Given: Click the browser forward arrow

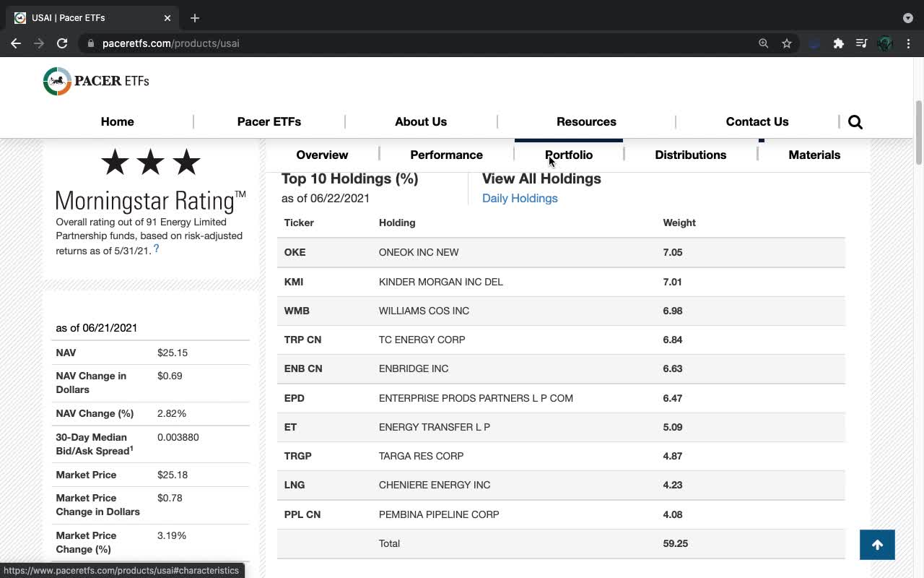Looking at the screenshot, I should click(39, 43).
